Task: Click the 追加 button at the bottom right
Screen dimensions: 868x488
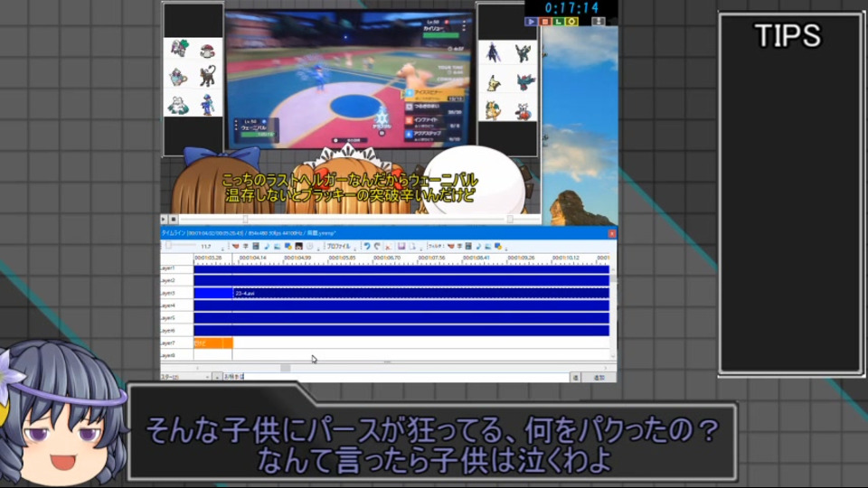Action: click(599, 378)
